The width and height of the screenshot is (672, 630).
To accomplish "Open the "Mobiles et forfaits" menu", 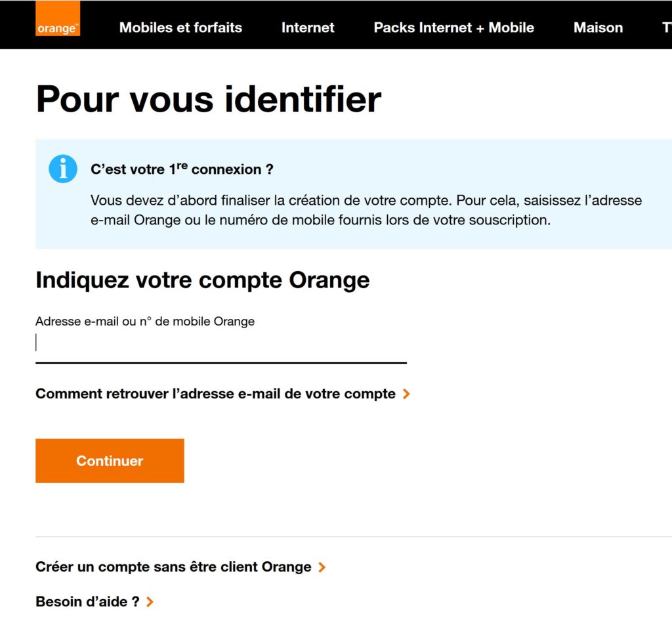I will pos(180,28).
